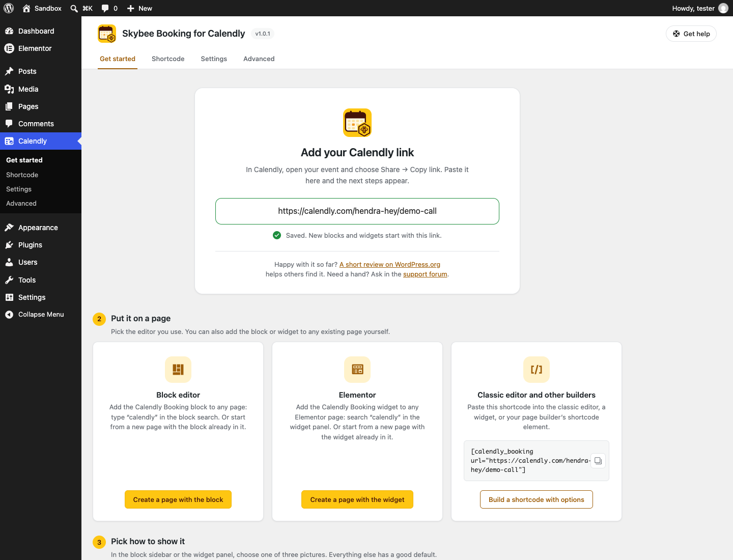Click the Calendly link URL input field
Screen dimensions: 733x560
click(x=357, y=211)
